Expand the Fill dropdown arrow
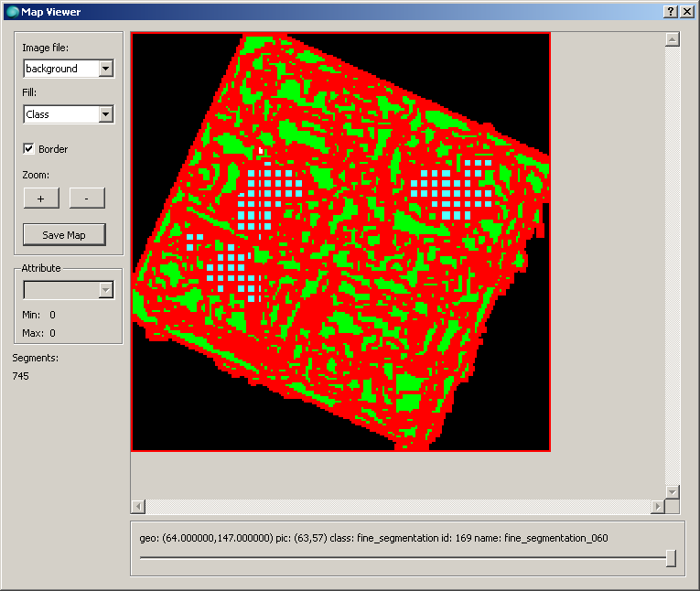Screen dimensions: 700x591 105,114
